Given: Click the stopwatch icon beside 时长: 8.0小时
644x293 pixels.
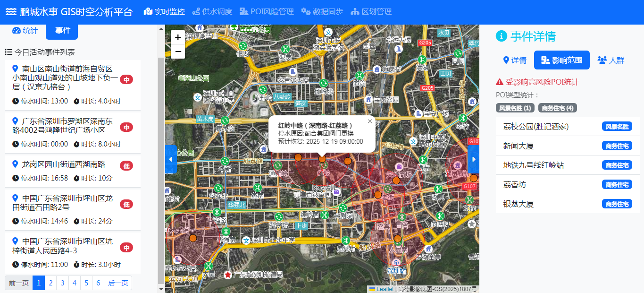Looking at the screenshot, I should coord(76,144).
